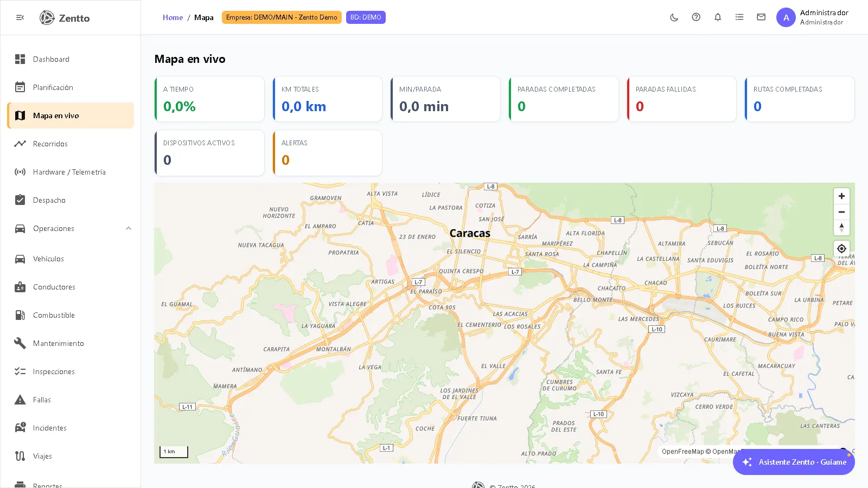The height and width of the screenshot is (488, 868).
Task: Collapse the Operaciones section chevron
Action: point(129,228)
